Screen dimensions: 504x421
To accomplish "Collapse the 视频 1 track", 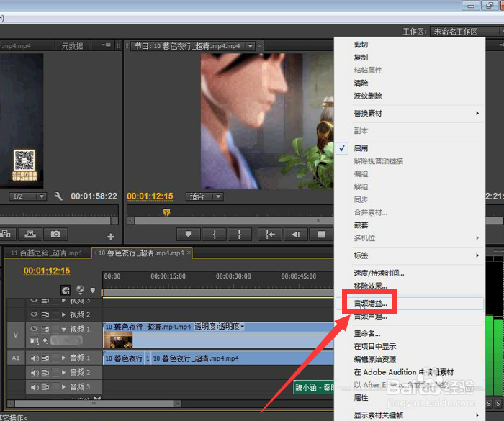I will [63, 330].
